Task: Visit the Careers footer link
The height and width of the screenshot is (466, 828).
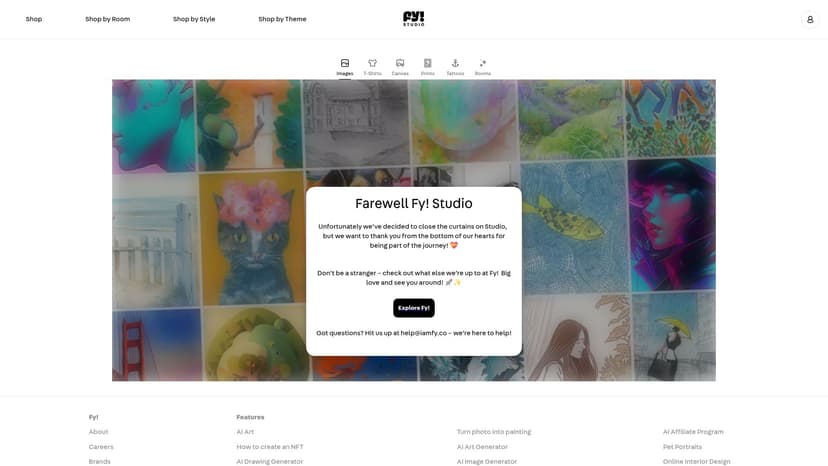Action: click(101, 446)
